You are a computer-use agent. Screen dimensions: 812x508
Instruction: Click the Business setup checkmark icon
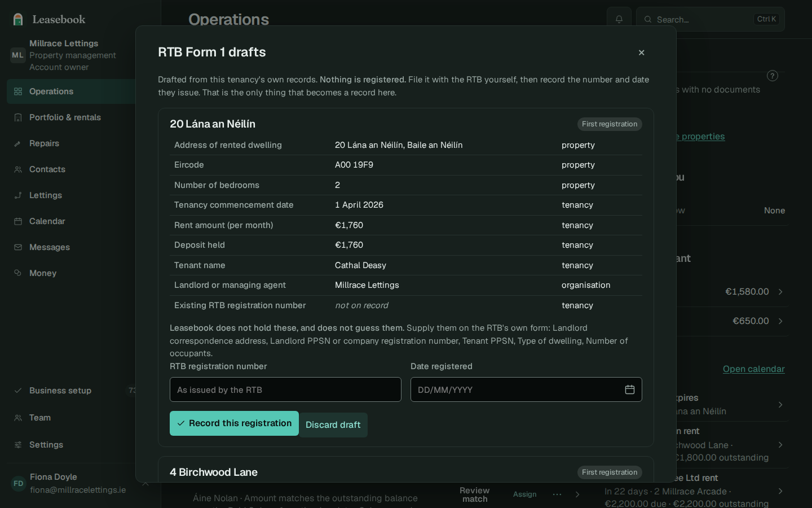pyautogui.click(x=18, y=391)
